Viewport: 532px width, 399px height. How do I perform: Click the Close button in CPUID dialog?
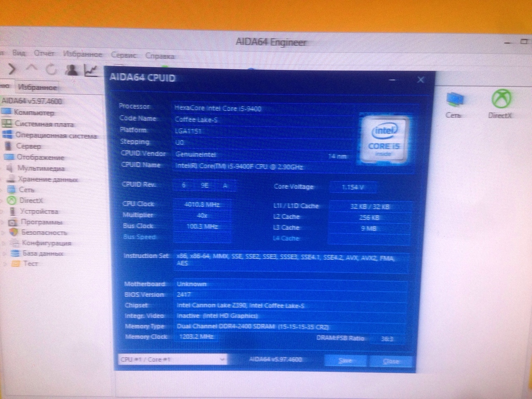click(x=391, y=361)
